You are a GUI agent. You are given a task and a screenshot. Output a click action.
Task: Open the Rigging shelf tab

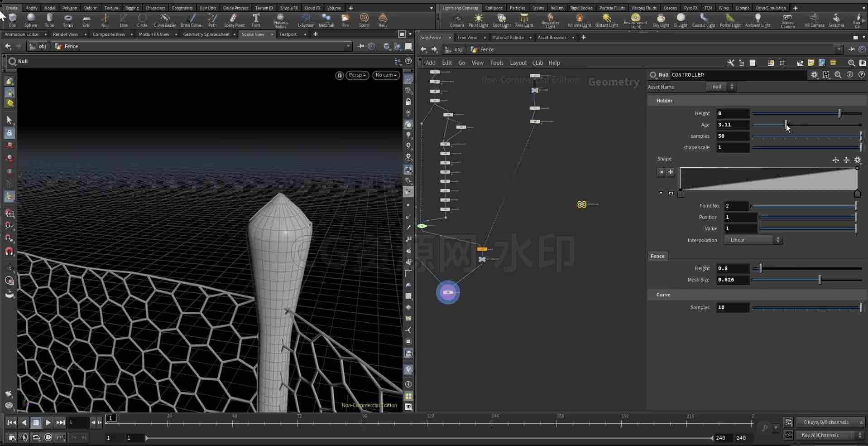pyautogui.click(x=132, y=8)
